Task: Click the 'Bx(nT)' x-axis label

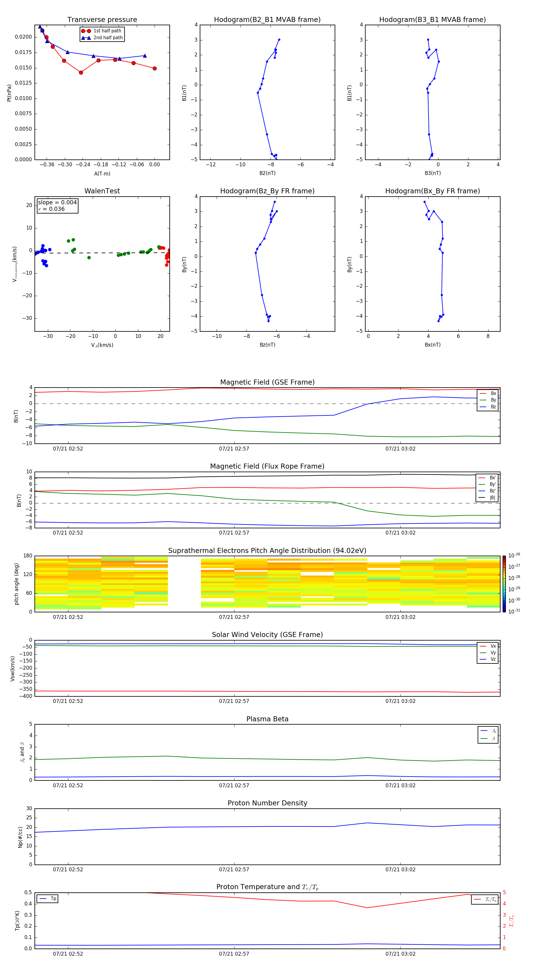Action: 432,345
